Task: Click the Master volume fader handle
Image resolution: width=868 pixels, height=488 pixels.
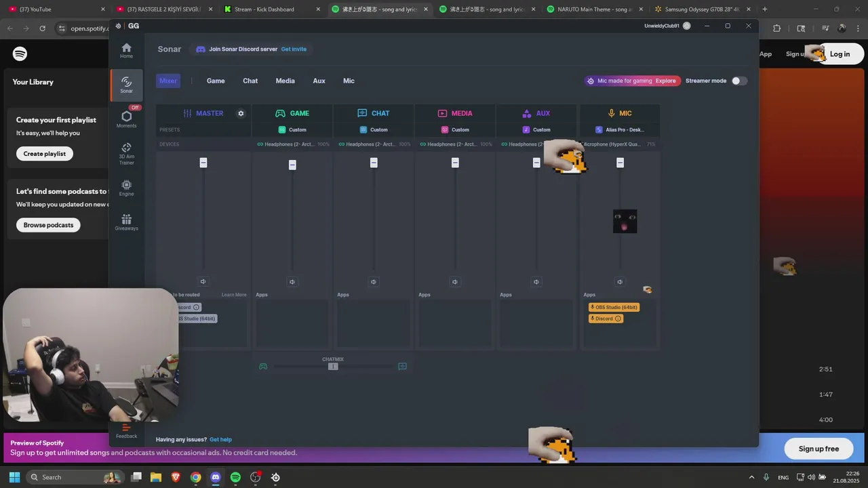Action: pyautogui.click(x=203, y=163)
